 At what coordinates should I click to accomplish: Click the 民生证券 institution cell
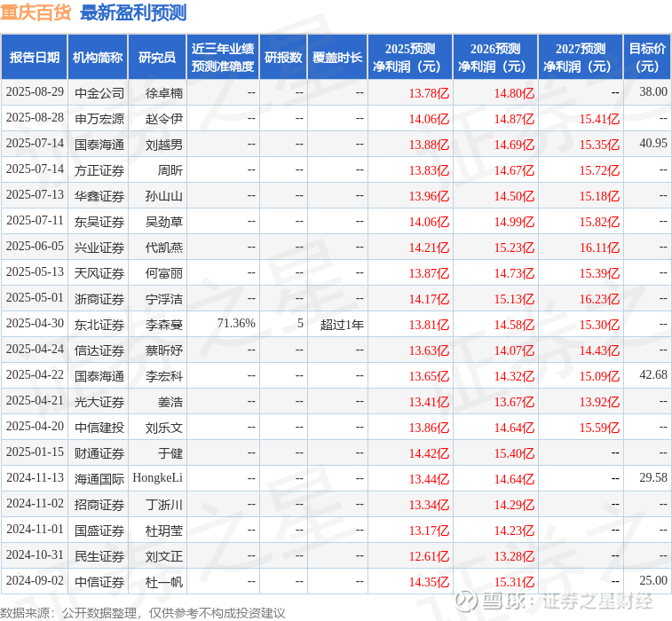click(x=99, y=556)
